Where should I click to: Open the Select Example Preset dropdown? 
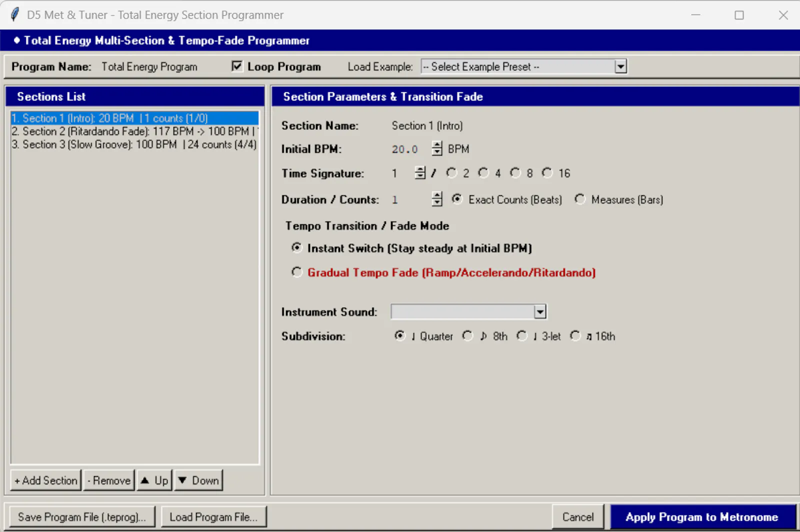pos(620,66)
